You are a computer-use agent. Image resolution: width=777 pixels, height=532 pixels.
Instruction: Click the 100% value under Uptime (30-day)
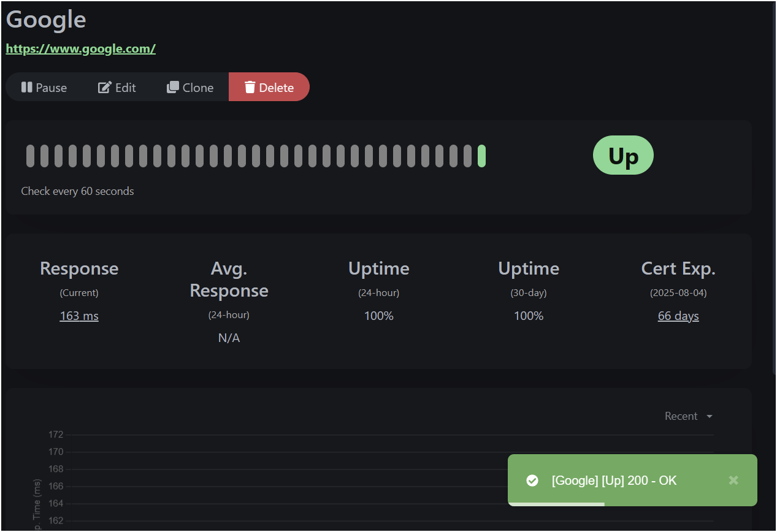point(529,316)
